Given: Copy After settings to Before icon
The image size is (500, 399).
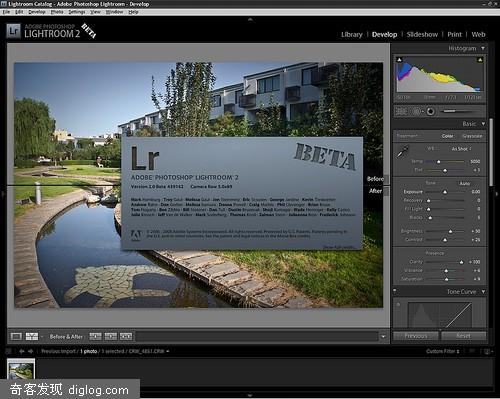Looking at the screenshot, I should point(111,336).
